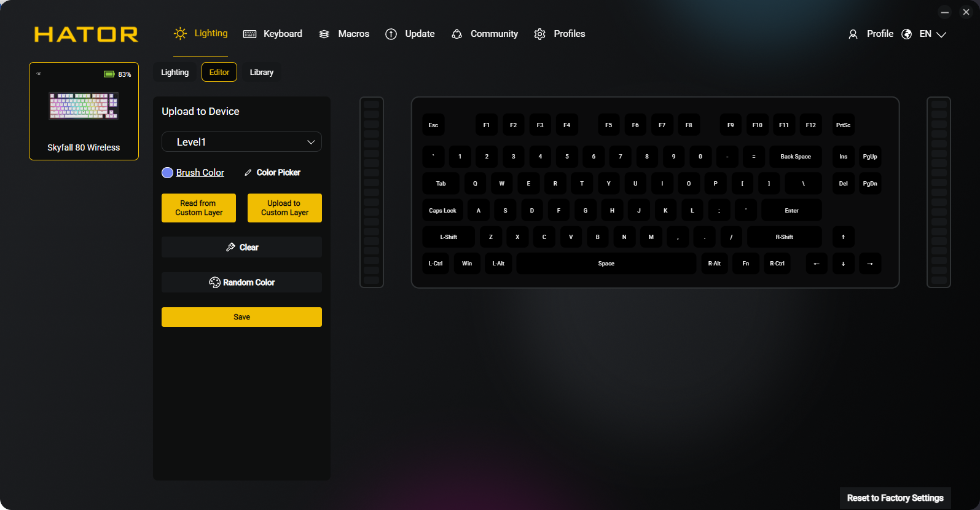The width and height of the screenshot is (980, 510).
Task: Select the Skyfall 80 Wireless device thumbnail
Action: coord(84,111)
